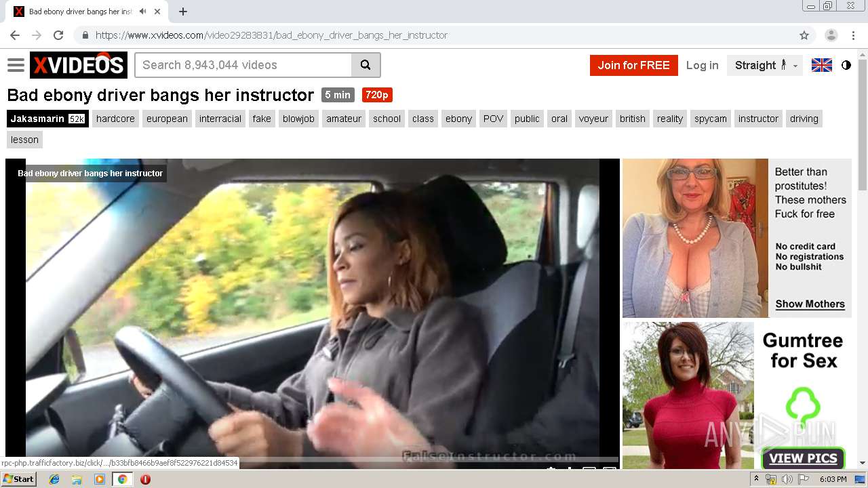
Task: Click the address bar URL
Action: point(271,35)
